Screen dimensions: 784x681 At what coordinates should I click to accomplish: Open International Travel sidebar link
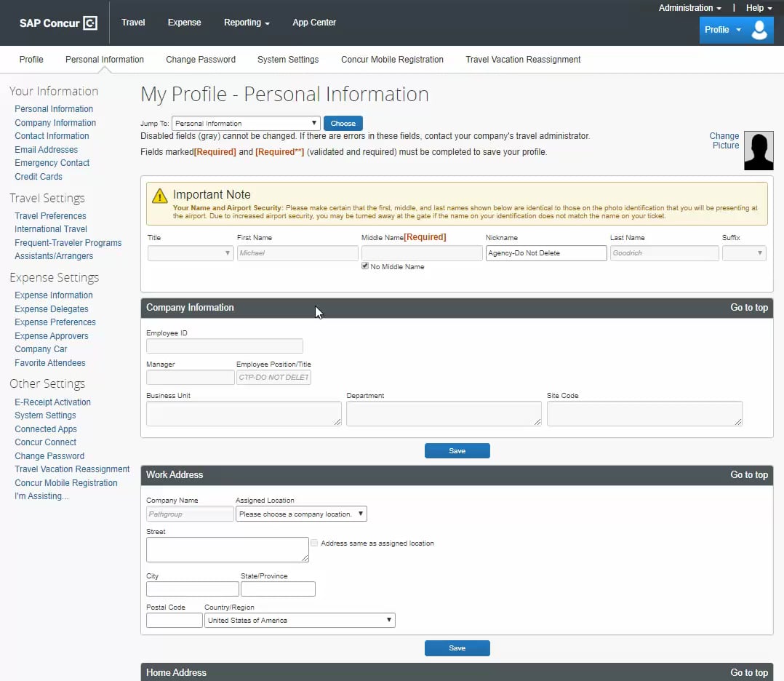(50, 229)
